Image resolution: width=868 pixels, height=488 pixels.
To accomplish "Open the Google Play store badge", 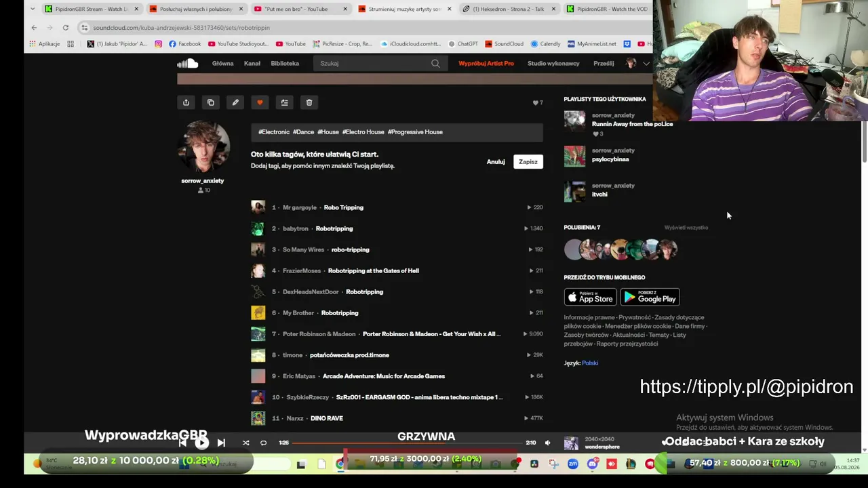I will click(650, 298).
